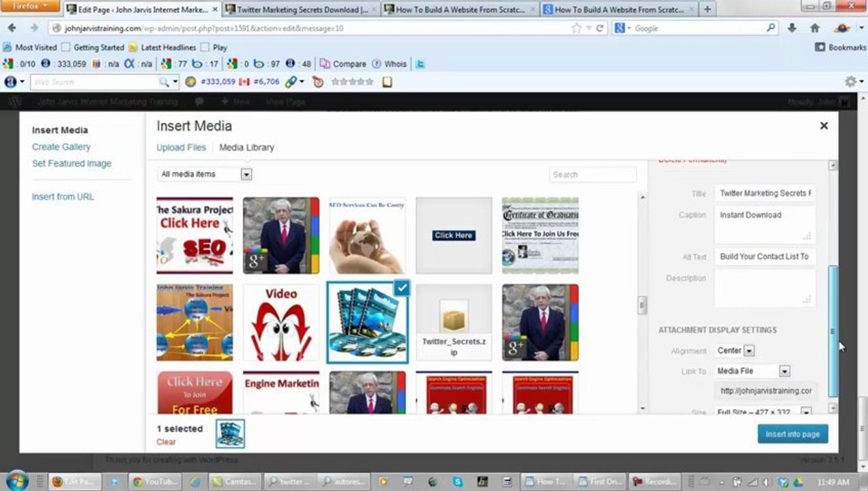Screen dimensions: 868x491
Task: Reload the page with the refresh icon
Action: [x=600, y=28]
